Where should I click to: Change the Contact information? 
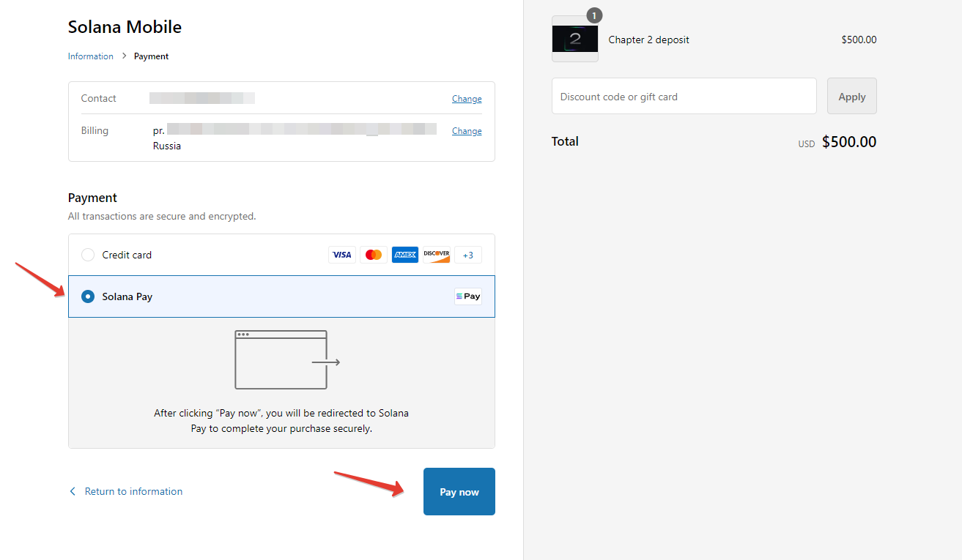[x=467, y=99]
